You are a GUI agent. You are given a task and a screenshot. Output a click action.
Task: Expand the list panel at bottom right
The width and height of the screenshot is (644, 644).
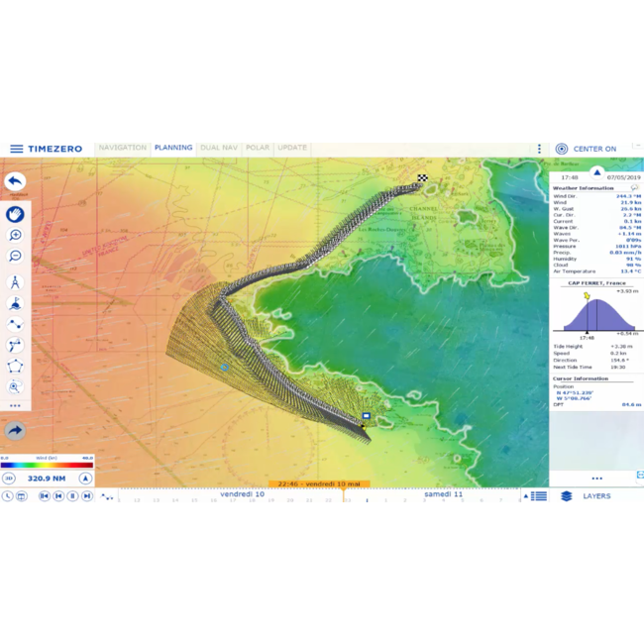click(x=538, y=495)
